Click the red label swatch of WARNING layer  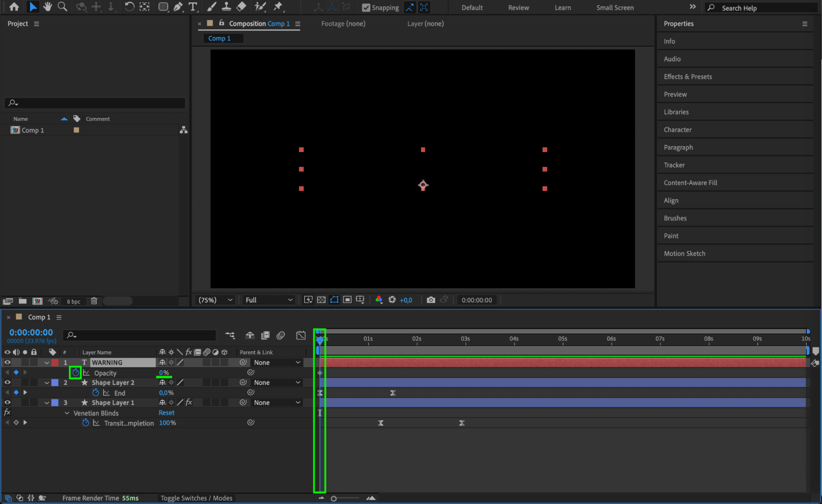(x=55, y=362)
